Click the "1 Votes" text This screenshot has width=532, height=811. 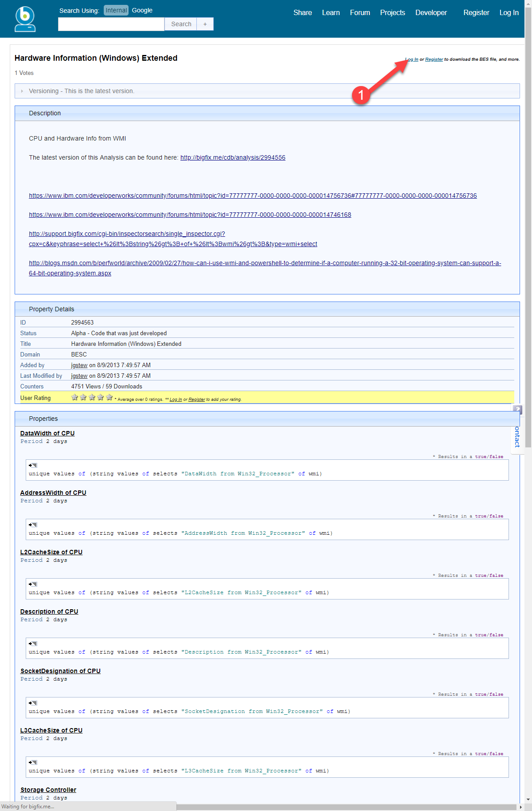(24, 73)
